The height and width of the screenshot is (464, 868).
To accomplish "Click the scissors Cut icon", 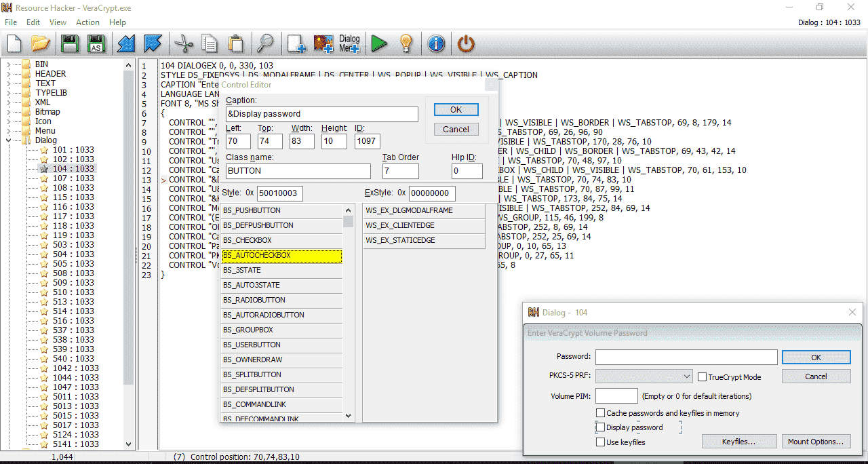I will (183, 43).
